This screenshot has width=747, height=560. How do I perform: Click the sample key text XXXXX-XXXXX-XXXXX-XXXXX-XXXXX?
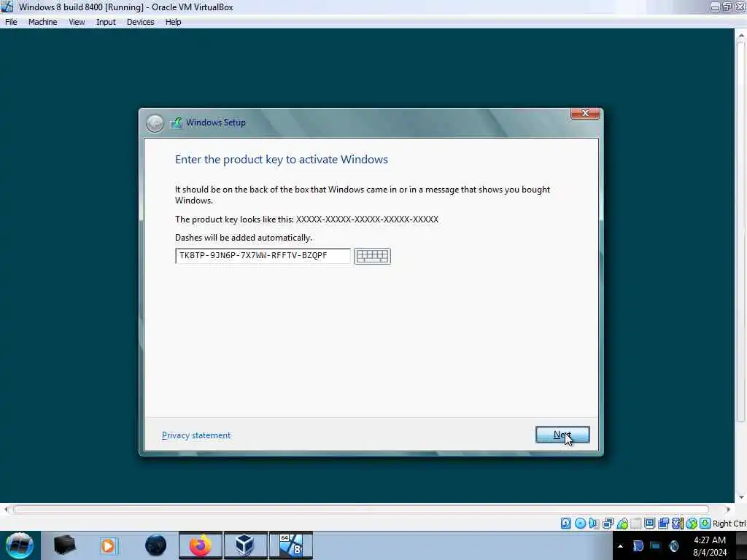coord(368,219)
